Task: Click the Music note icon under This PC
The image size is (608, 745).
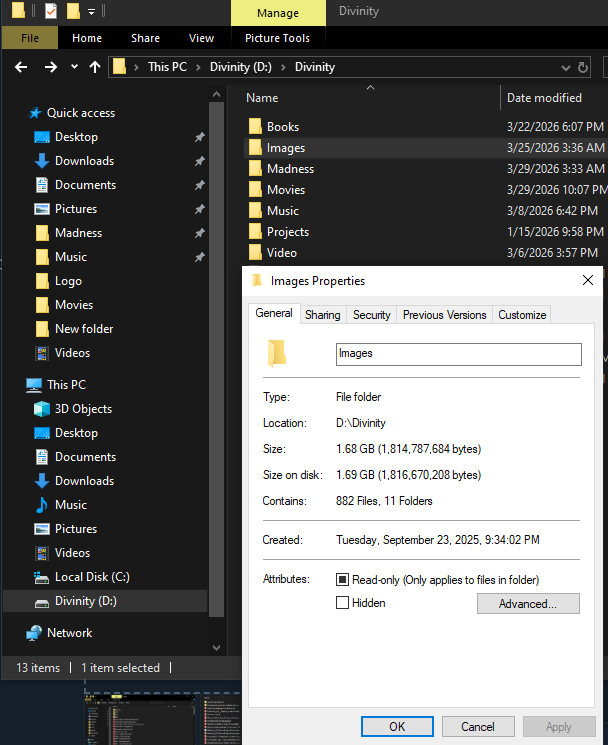Action: [x=42, y=505]
